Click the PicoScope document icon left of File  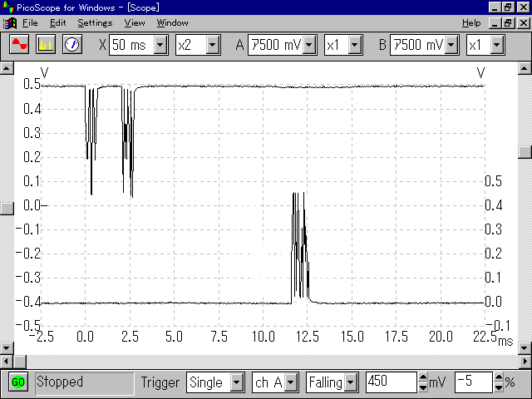pos(9,23)
